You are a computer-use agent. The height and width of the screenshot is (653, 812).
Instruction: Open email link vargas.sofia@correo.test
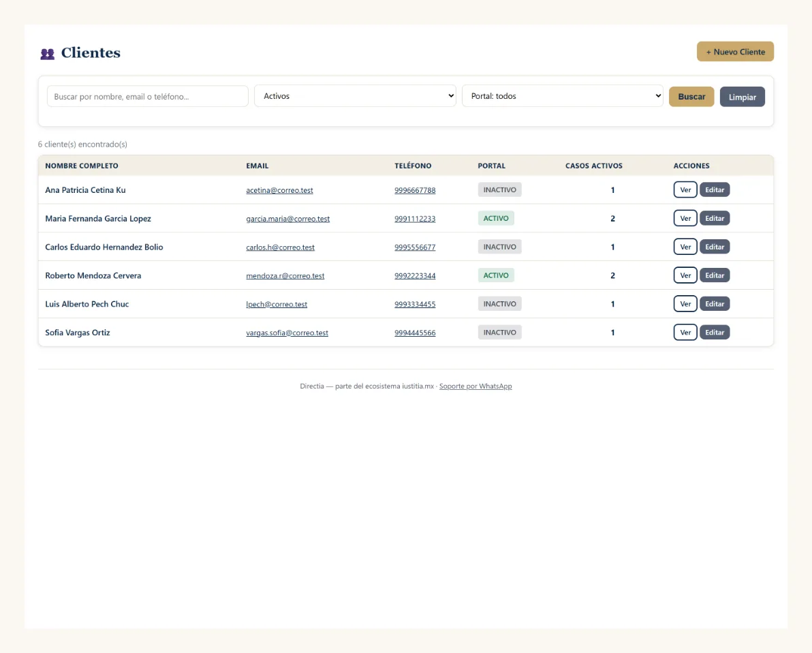point(287,333)
